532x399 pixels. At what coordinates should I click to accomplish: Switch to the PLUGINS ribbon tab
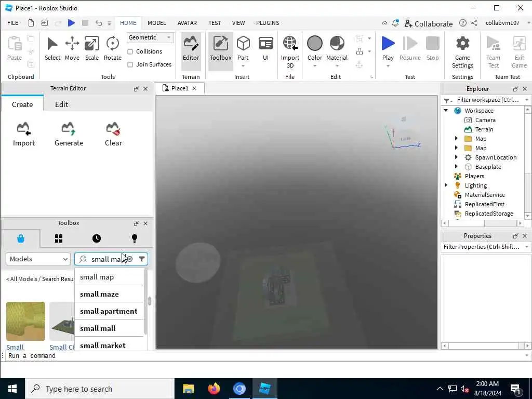pyautogui.click(x=268, y=23)
